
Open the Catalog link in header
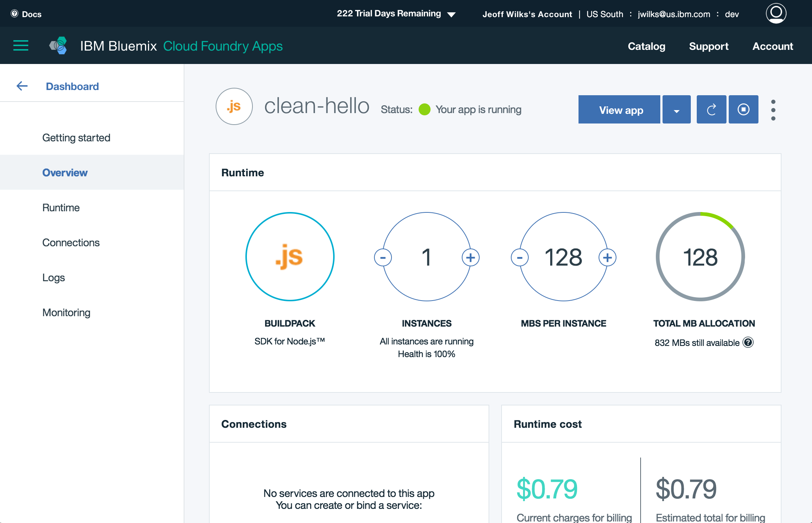point(646,46)
